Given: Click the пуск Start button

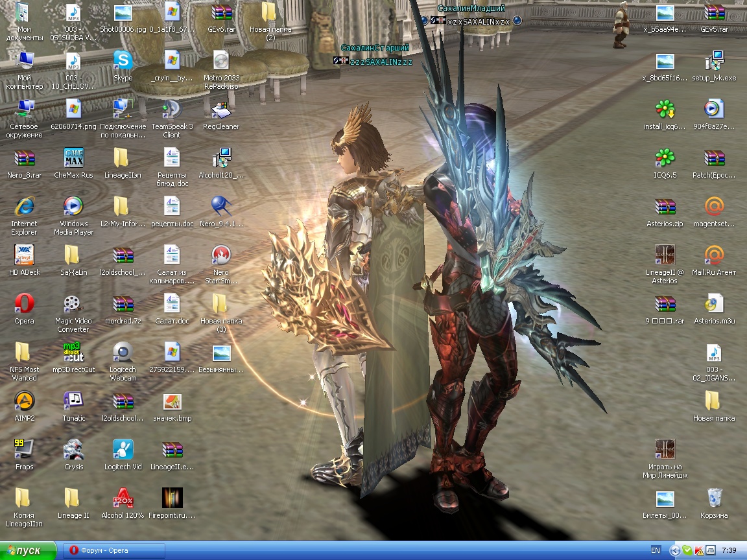Looking at the screenshot, I should click(x=22, y=551).
